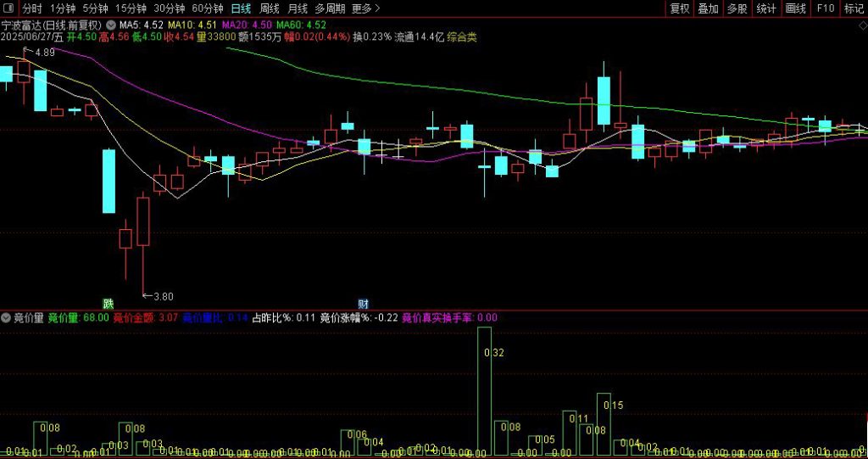Click the 多股 multi-stock button

tap(737, 8)
